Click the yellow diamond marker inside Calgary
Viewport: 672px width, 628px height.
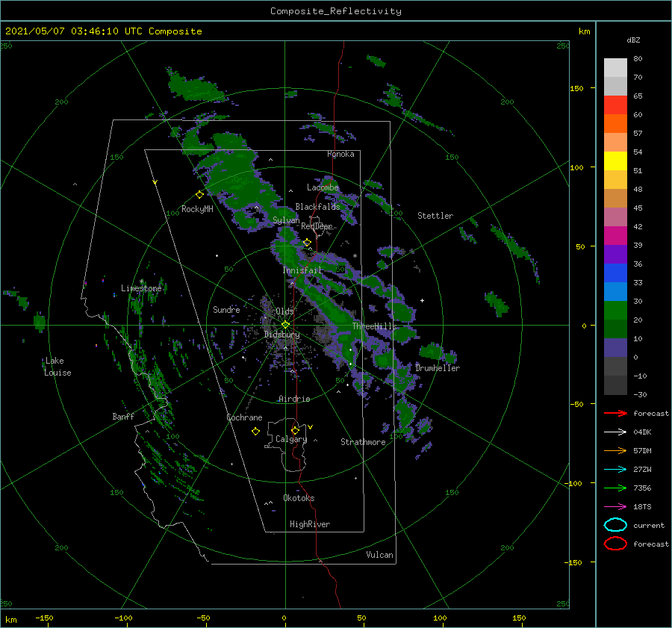(x=295, y=430)
